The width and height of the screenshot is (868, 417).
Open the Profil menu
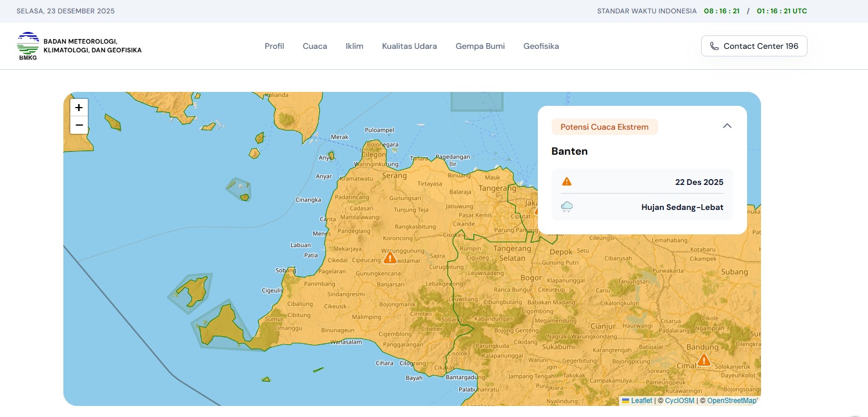tap(274, 46)
